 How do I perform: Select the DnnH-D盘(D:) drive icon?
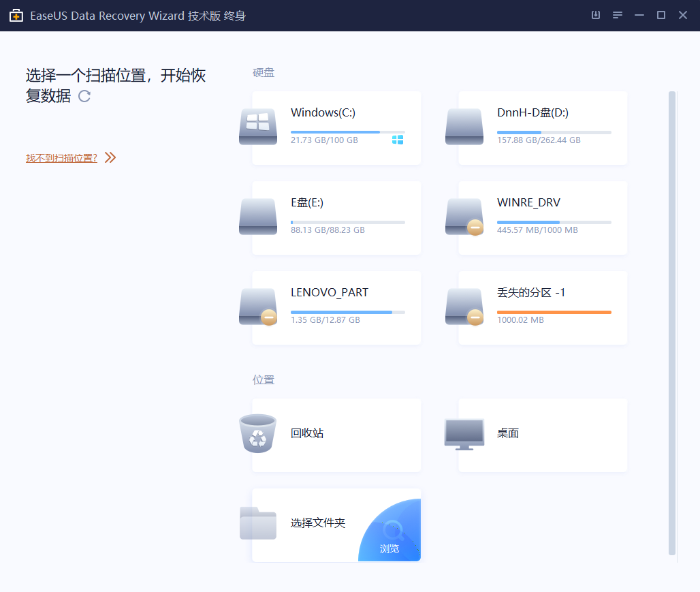pos(464,127)
